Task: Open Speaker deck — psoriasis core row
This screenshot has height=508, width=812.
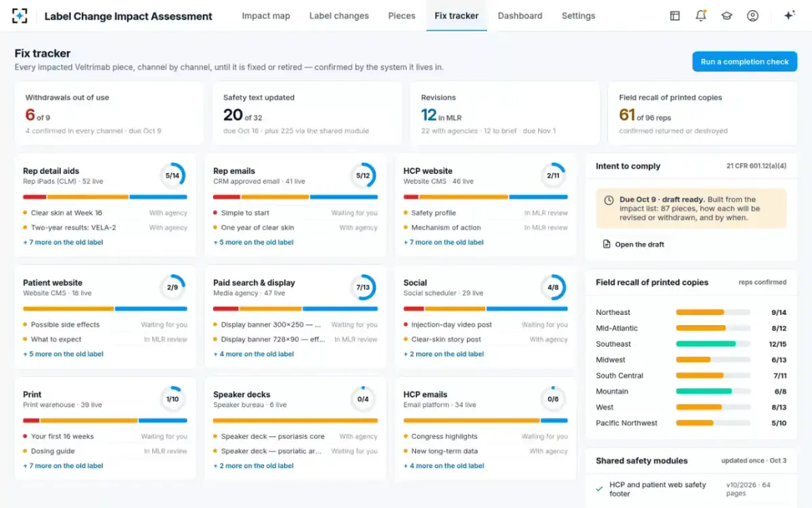Action: (295, 436)
